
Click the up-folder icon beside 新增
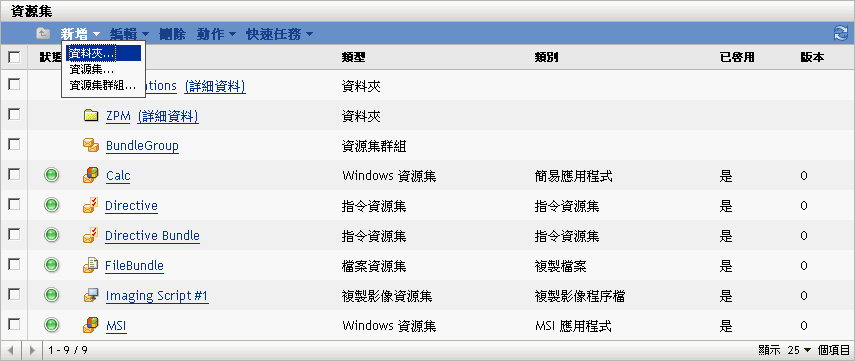(x=43, y=34)
